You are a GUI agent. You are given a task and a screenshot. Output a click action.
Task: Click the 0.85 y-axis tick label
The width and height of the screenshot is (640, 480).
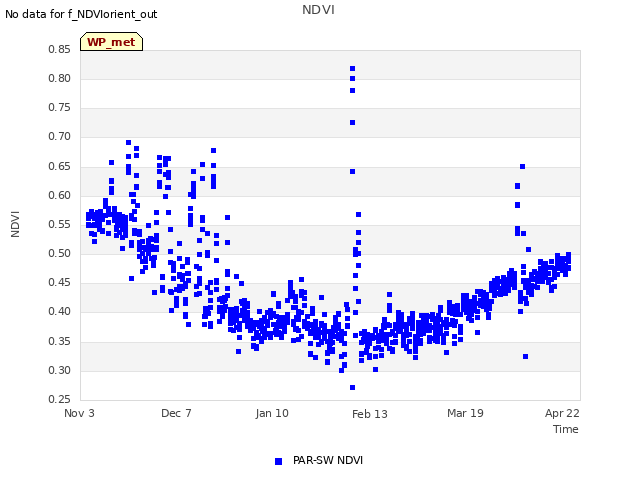coord(60,49)
